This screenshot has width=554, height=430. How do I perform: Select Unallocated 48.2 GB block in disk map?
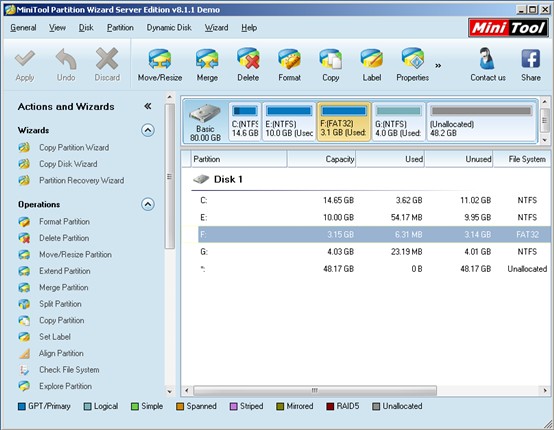click(481, 122)
